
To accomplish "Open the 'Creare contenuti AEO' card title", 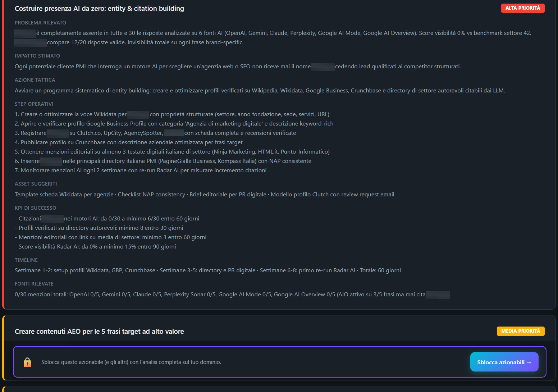I will [x=99, y=331].
